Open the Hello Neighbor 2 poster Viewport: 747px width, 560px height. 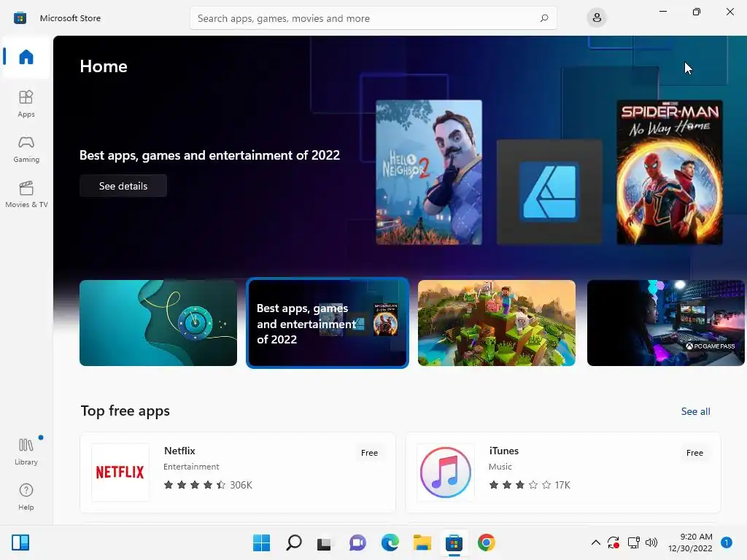click(429, 172)
